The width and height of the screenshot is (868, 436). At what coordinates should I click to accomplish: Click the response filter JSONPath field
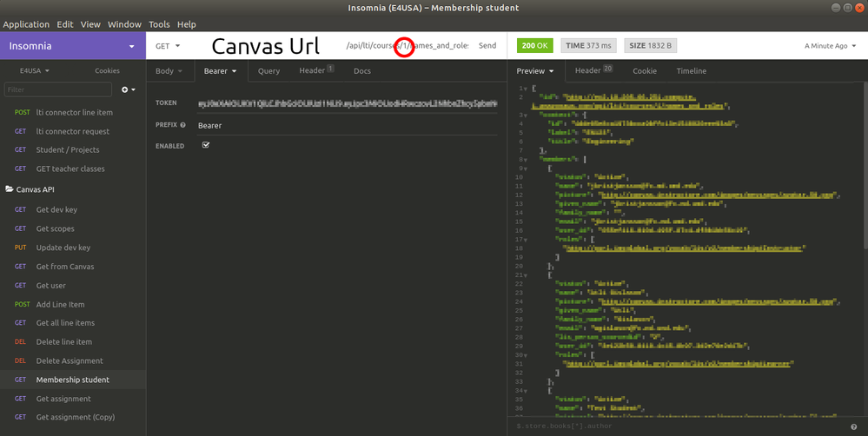678,426
